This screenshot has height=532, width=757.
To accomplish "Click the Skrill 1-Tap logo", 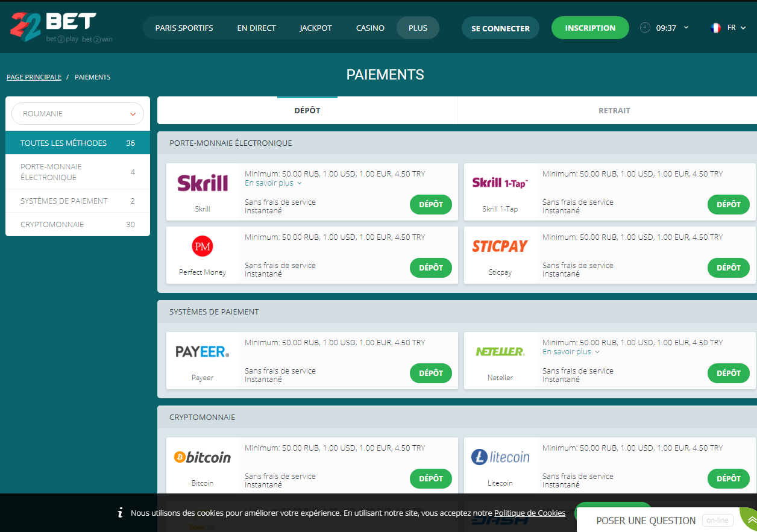I will coord(500,183).
